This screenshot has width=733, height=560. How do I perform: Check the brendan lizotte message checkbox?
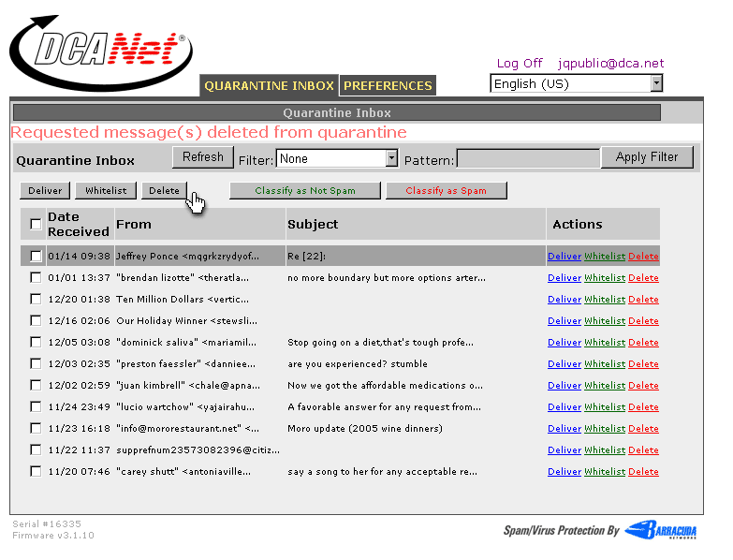click(x=36, y=278)
